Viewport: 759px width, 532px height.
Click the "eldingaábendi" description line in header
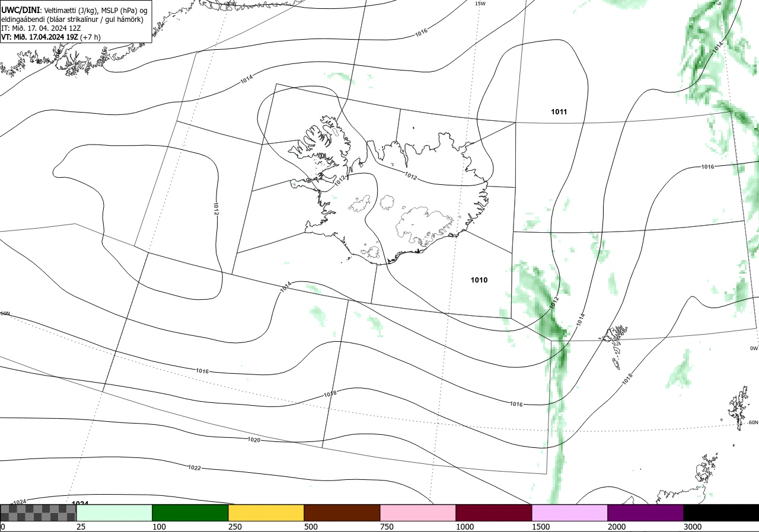72,20
